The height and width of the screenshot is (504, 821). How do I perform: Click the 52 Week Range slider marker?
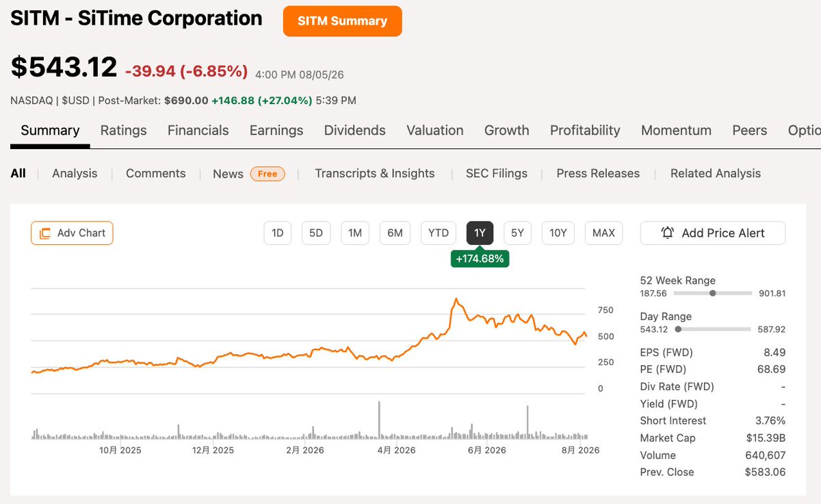pyautogui.click(x=713, y=293)
